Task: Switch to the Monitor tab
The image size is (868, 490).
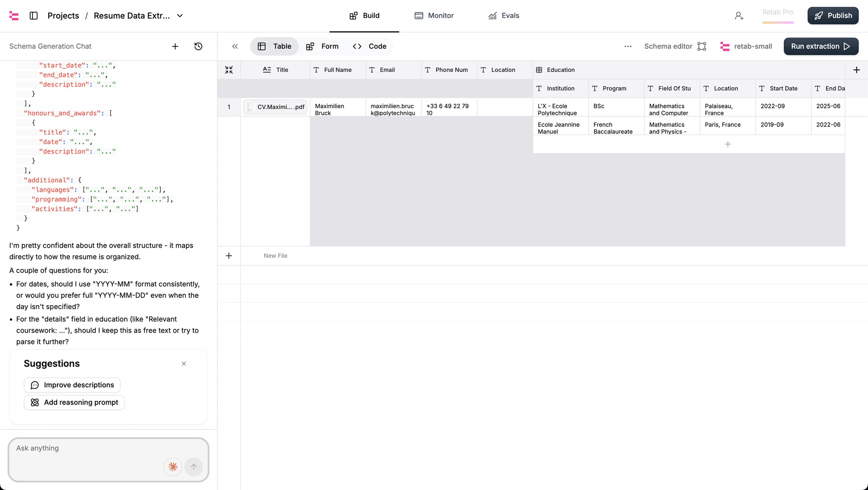Action: pyautogui.click(x=434, y=15)
